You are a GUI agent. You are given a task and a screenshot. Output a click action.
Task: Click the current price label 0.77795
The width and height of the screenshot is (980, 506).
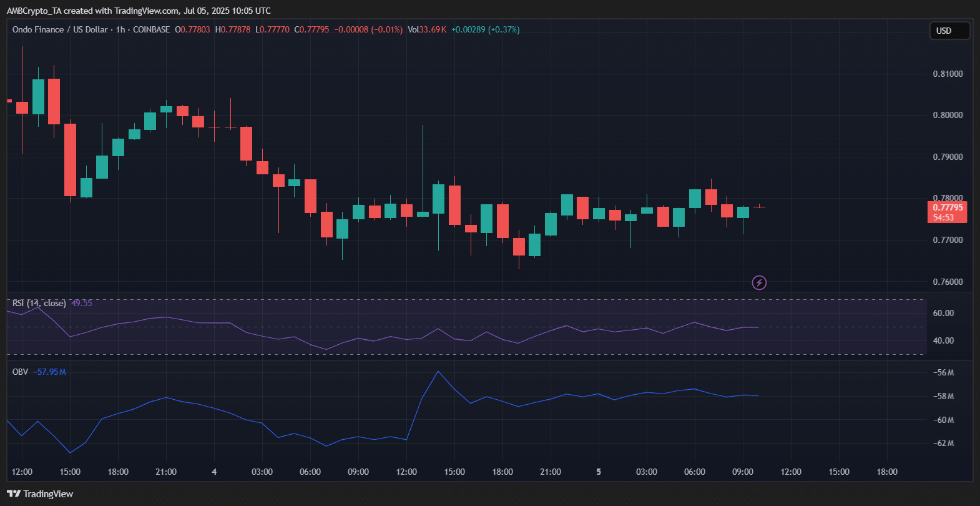tap(948, 207)
